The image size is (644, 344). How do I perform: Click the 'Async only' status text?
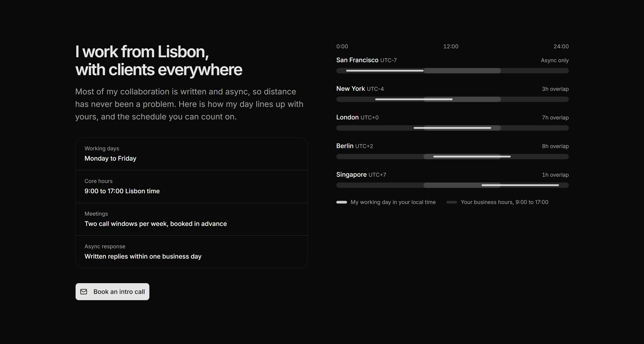[x=555, y=60]
